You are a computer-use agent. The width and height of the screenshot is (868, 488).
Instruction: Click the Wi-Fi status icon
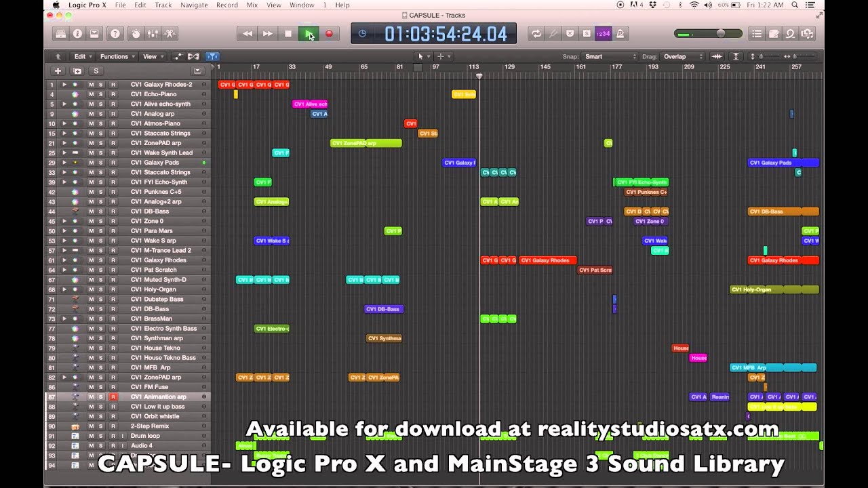tap(694, 5)
